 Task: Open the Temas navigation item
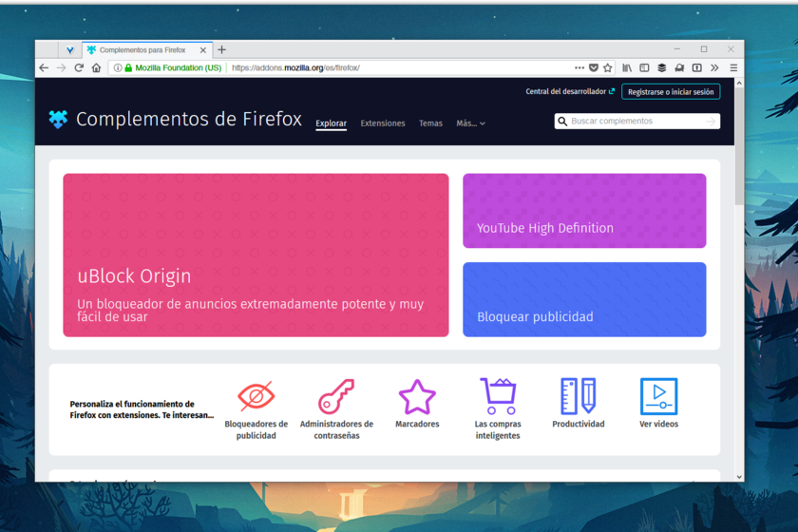pos(430,123)
